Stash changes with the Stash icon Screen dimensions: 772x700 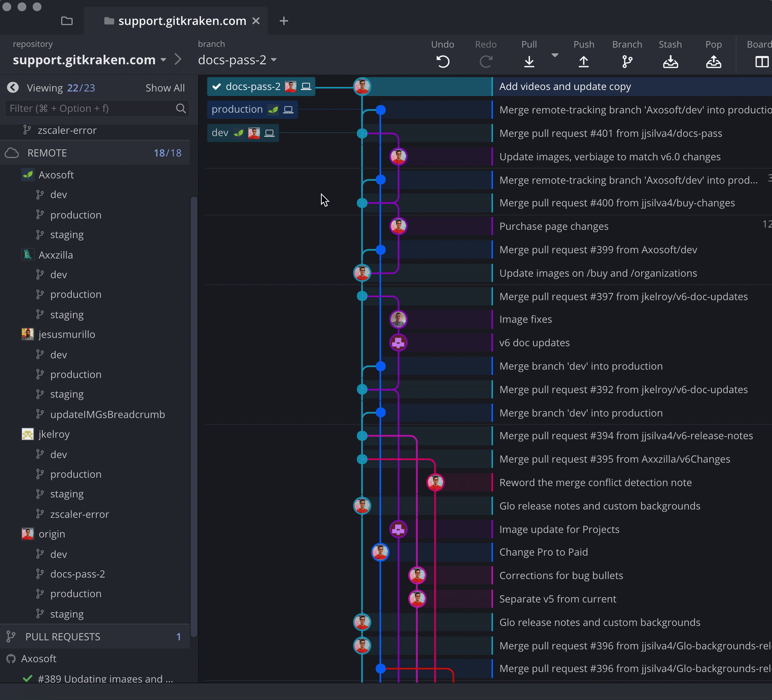click(x=670, y=62)
